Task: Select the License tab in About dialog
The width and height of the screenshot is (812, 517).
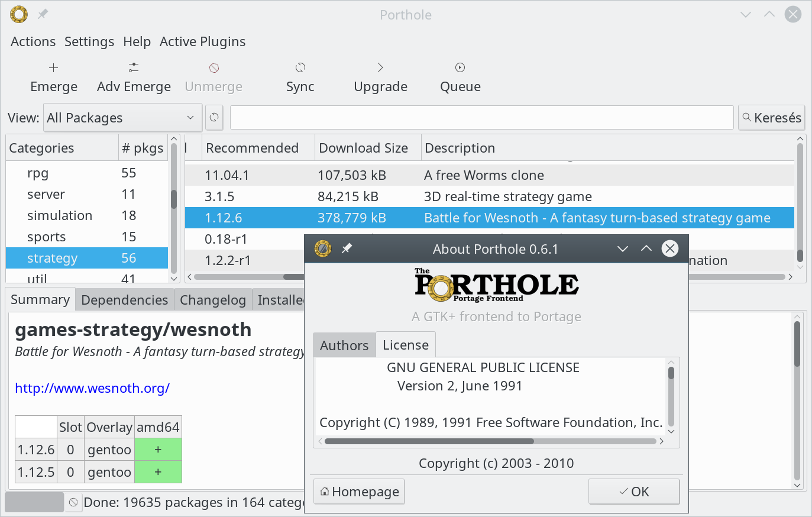Action: point(406,345)
